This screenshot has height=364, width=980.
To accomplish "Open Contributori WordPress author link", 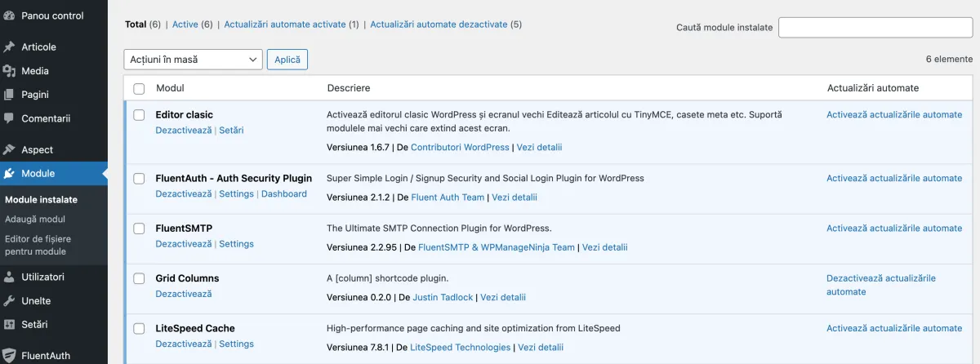I will (x=460, y=148).
